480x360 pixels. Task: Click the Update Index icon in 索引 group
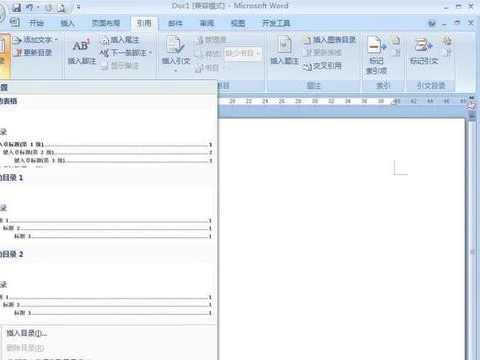[x=395, y=52]
